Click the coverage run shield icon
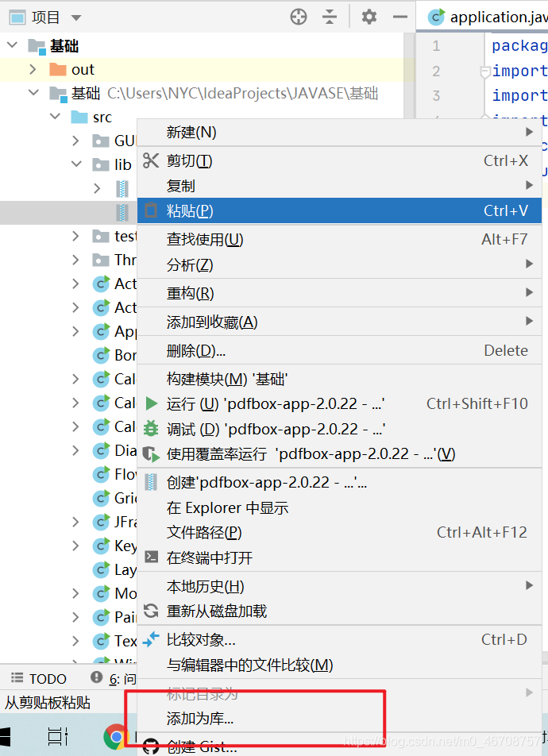The image size is (548, 756). 151,453
